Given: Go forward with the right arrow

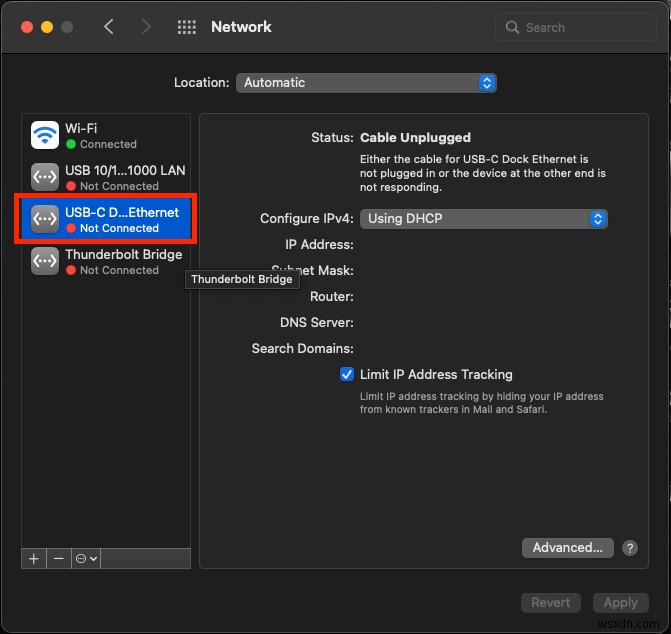Looking at the screenshot, I should click(x=146, y=27).
